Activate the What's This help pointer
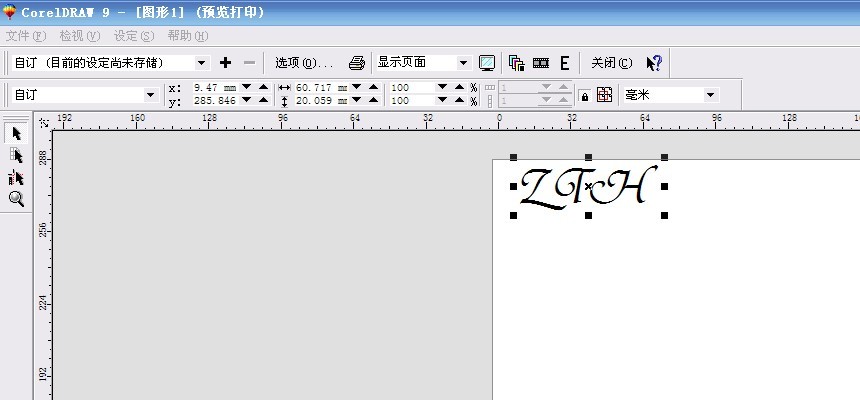 click(x=654, y=63)
